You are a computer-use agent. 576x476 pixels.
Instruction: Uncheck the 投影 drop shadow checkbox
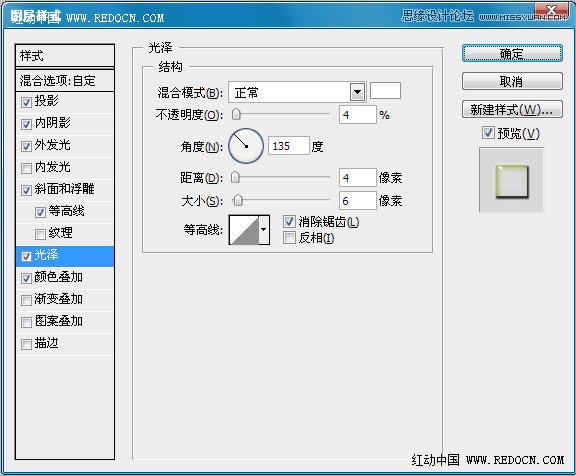[x=26, y=102]
